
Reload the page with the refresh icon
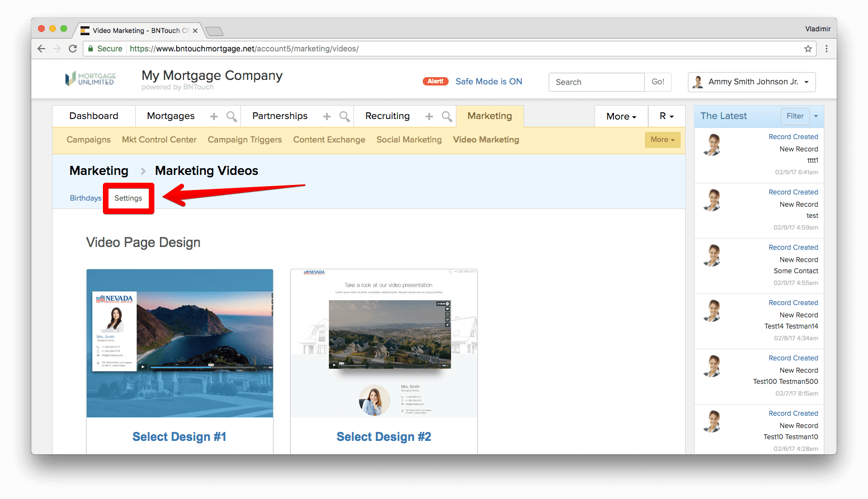73,49
